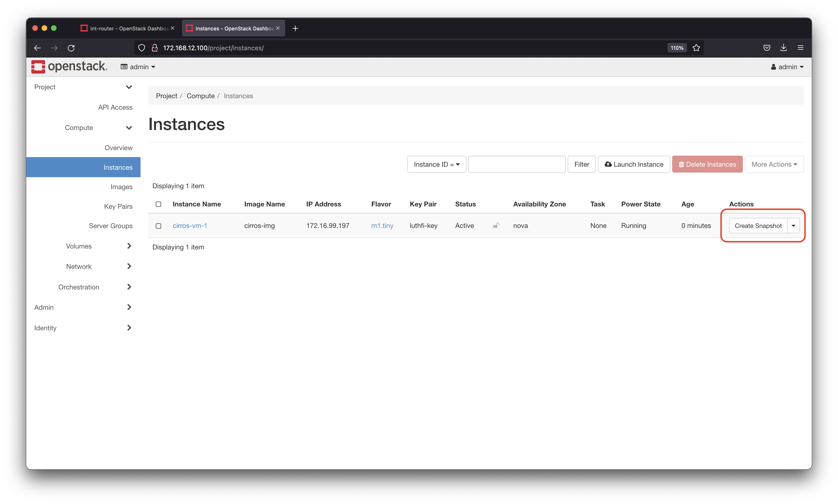Click the m1.tiny flavor link
This screenshot has height=504, width=838.
382,226
